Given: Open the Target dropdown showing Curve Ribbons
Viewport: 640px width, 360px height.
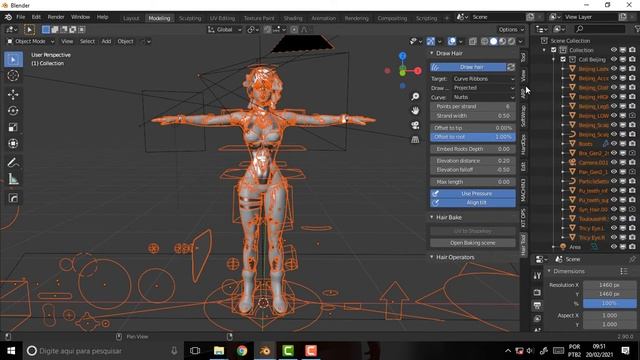Looking at the screenshot, I should (484, 79).
